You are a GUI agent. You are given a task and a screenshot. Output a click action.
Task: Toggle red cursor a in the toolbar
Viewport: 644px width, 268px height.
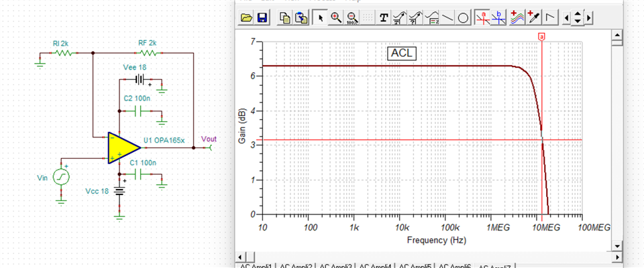point(482,17)
